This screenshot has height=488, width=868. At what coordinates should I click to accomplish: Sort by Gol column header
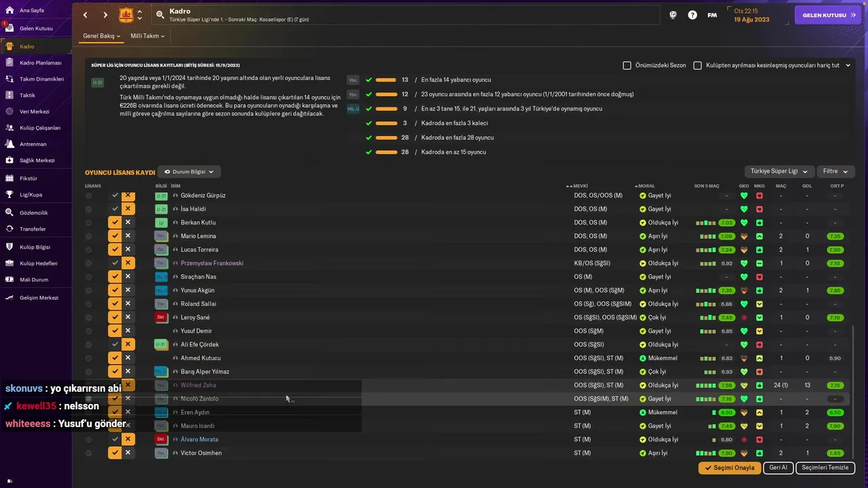807,186
